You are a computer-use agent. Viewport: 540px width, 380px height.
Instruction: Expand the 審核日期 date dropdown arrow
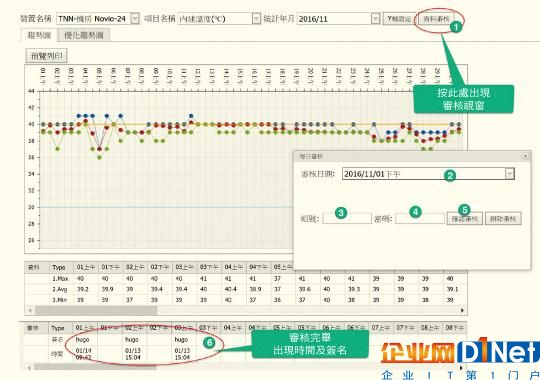pos(509,174)
